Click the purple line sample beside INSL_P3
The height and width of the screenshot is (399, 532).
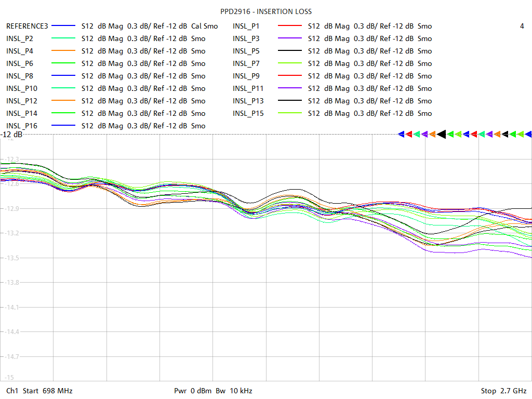point(290,38)
